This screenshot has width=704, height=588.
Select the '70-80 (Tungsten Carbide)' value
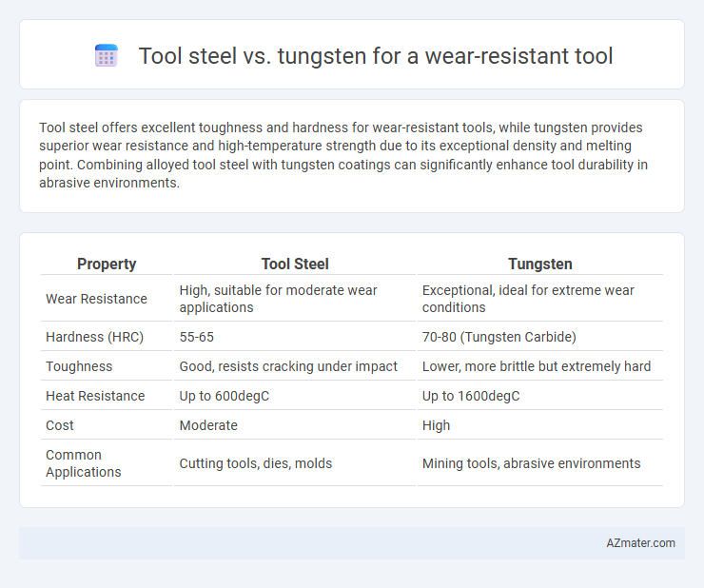[499, 337]
